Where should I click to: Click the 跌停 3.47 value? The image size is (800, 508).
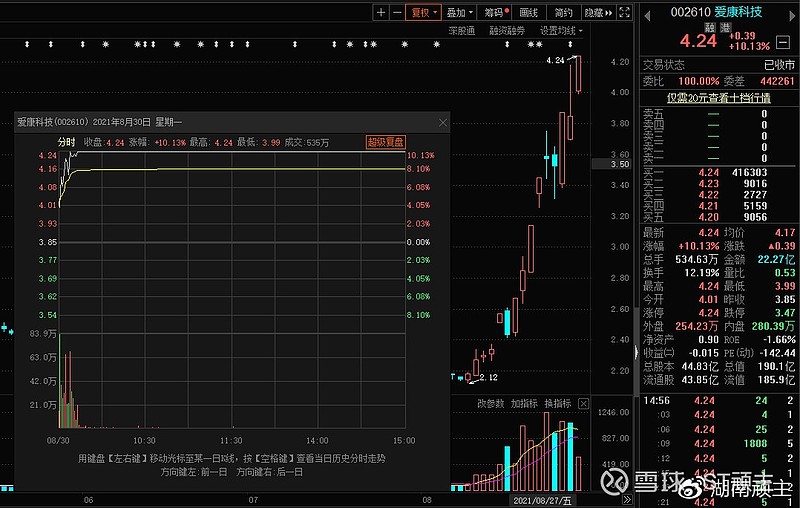[x=785, y=313]
